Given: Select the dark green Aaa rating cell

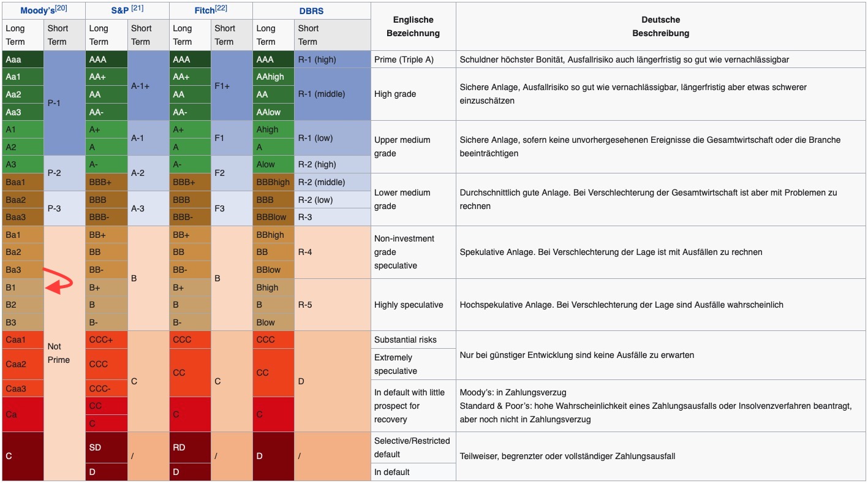Looking at the screenshot, I should point(23,59).
